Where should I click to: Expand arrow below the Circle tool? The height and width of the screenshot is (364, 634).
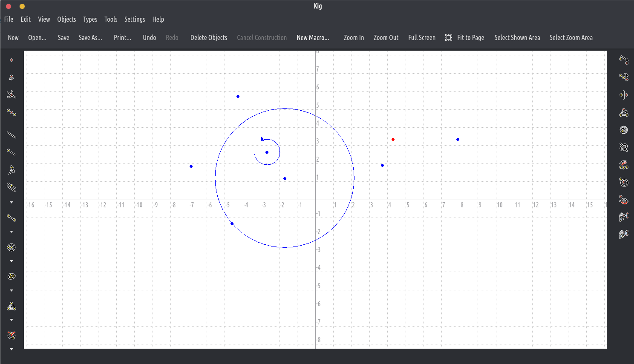(12, 261)
